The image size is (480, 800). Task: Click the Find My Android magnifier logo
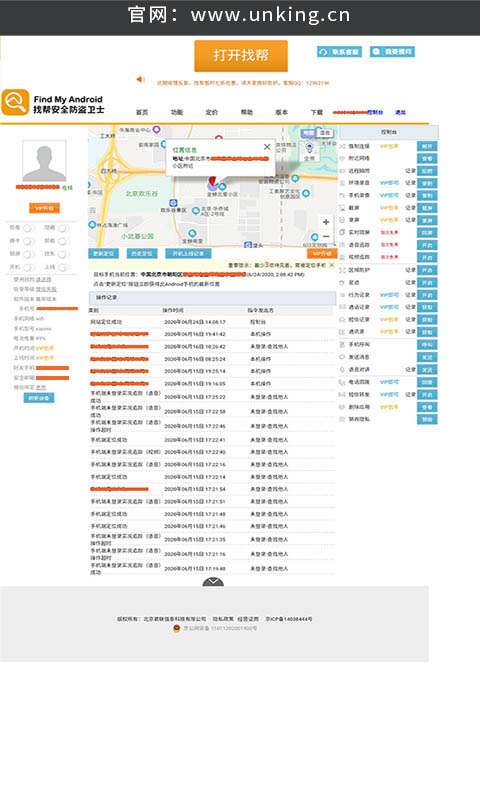coord(15,103)
